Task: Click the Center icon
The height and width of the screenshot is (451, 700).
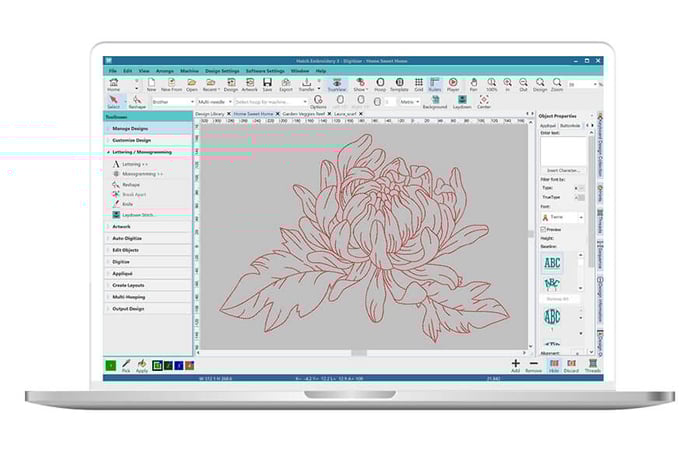Action: [x=484, y=101]
